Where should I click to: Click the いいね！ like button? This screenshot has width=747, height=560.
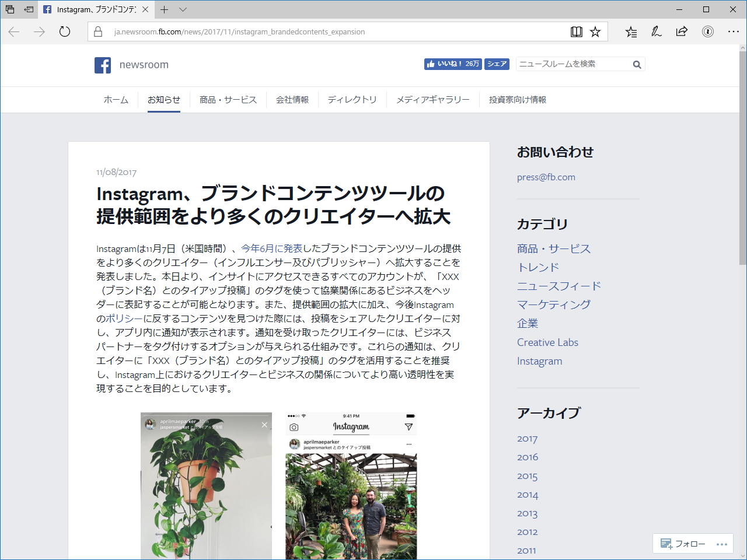[x=453, y=64]
